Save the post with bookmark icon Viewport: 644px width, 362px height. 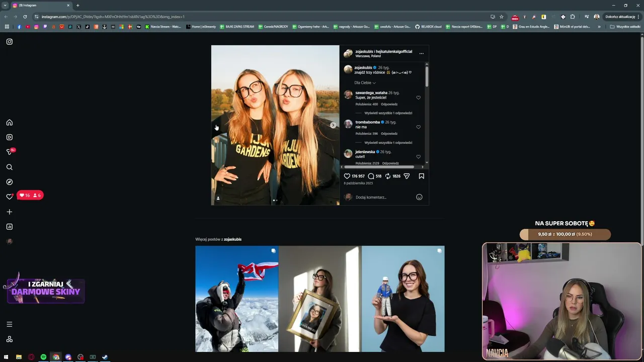pyautogui.click(x=422, y=176)
